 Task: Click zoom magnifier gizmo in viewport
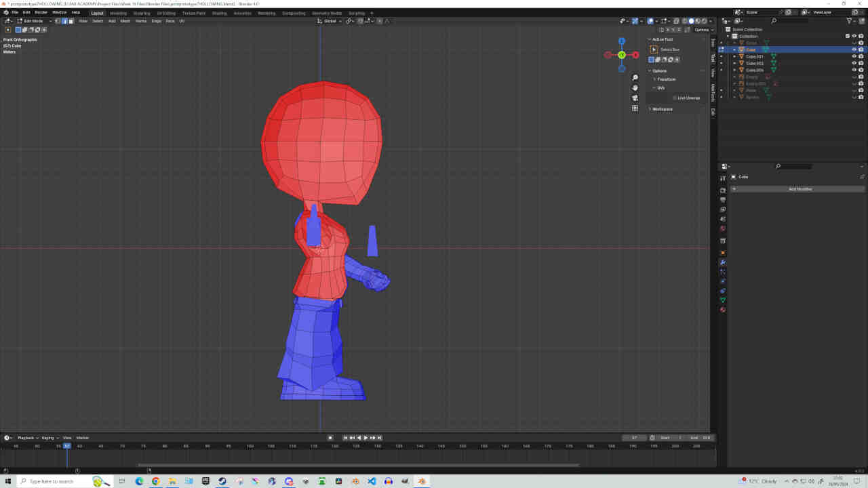(x=635, y=78)
